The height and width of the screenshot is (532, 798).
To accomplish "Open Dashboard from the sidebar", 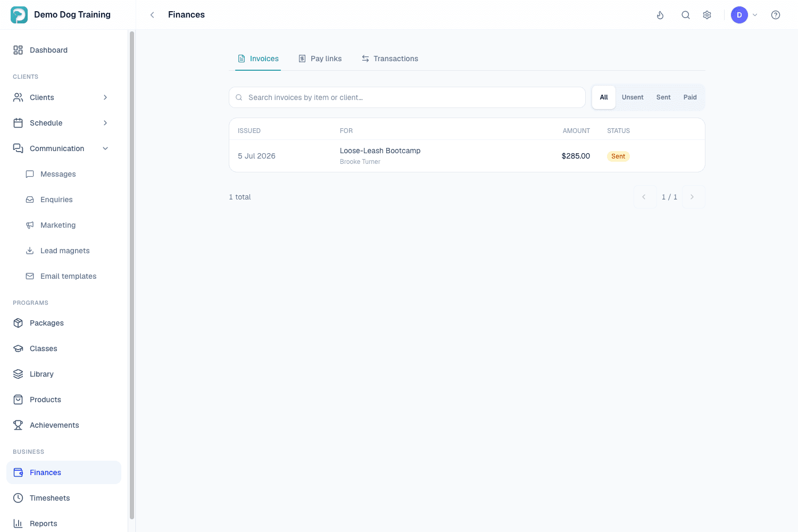I will (x=64, y=50).
